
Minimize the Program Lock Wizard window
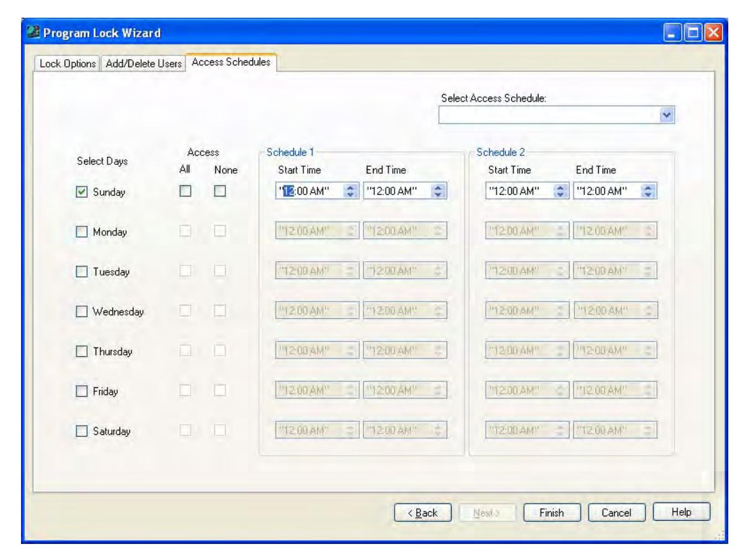(672, 33)
